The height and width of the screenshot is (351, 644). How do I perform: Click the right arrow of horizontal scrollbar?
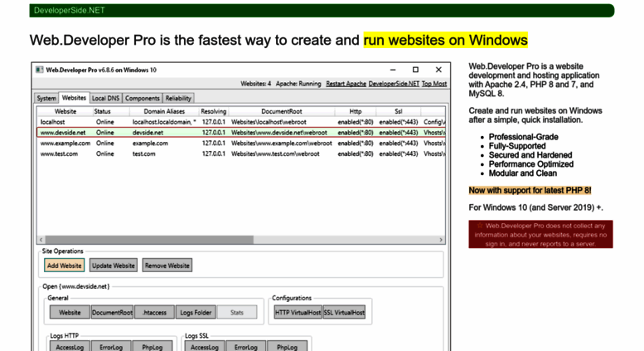pos(441,240)
